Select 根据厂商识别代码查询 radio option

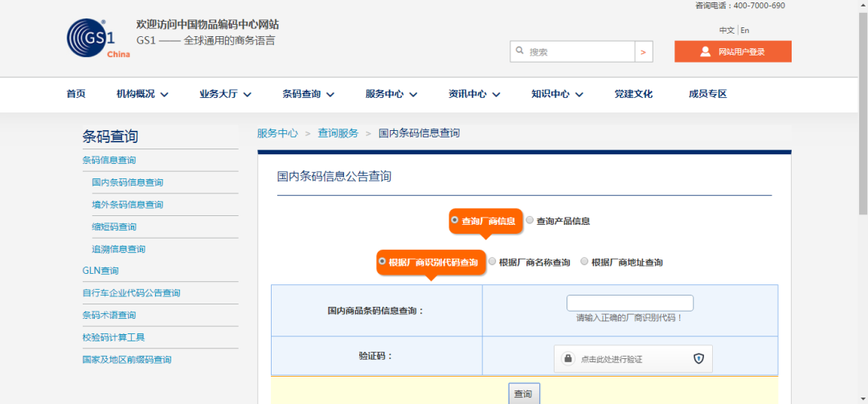point(382,261)
